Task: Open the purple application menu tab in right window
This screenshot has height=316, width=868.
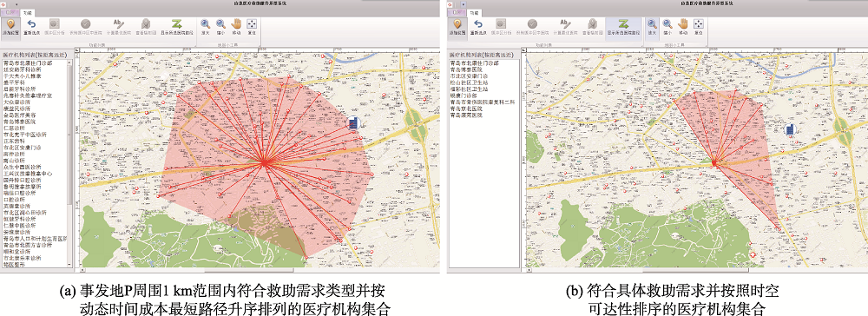Action: (x=457, y=11)
